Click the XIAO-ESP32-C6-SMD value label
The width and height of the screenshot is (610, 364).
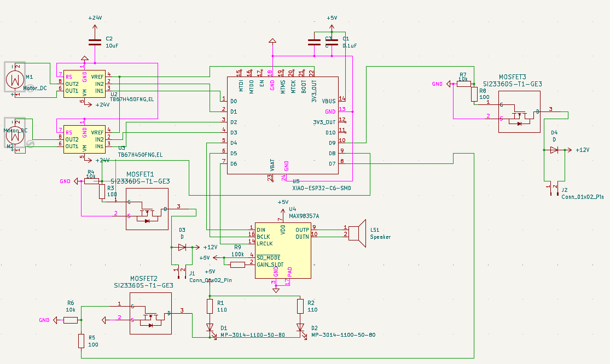pyautogui.click(x=322, y=188)
